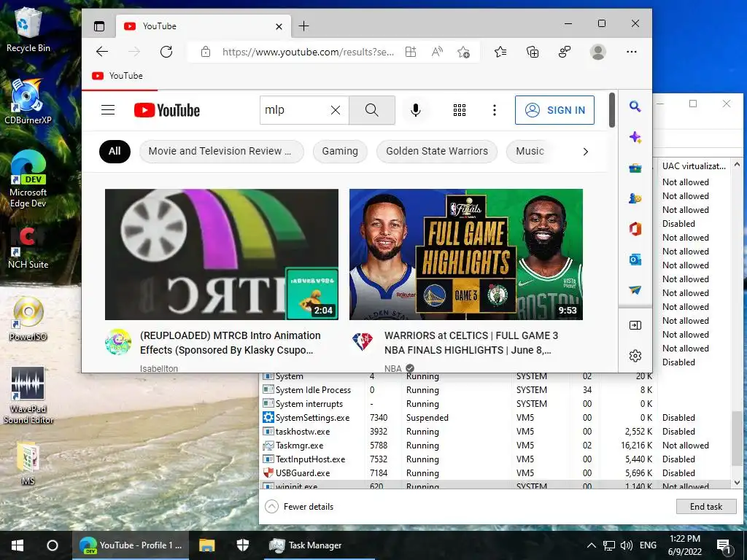Open the Favorites list icon
This screenshot has width=747, height=560.
tap(500, 52)
